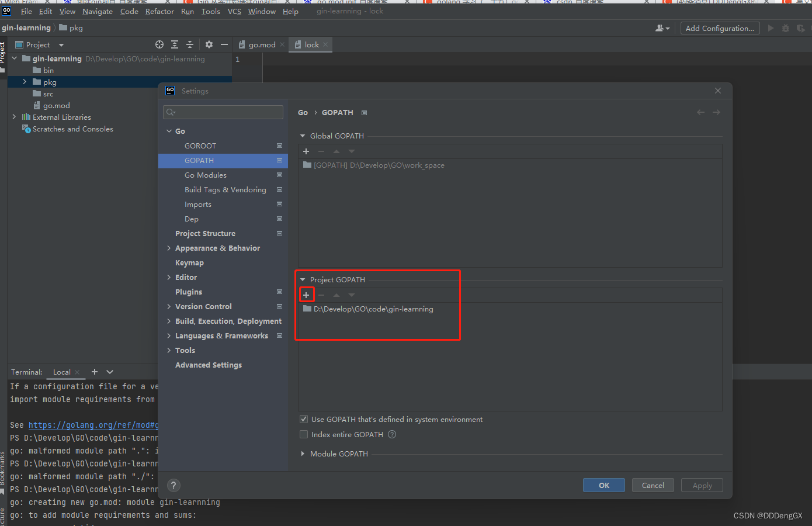Open the Navigate menu
This screenshot has height=526, width=812.
[x=98, y=11]
